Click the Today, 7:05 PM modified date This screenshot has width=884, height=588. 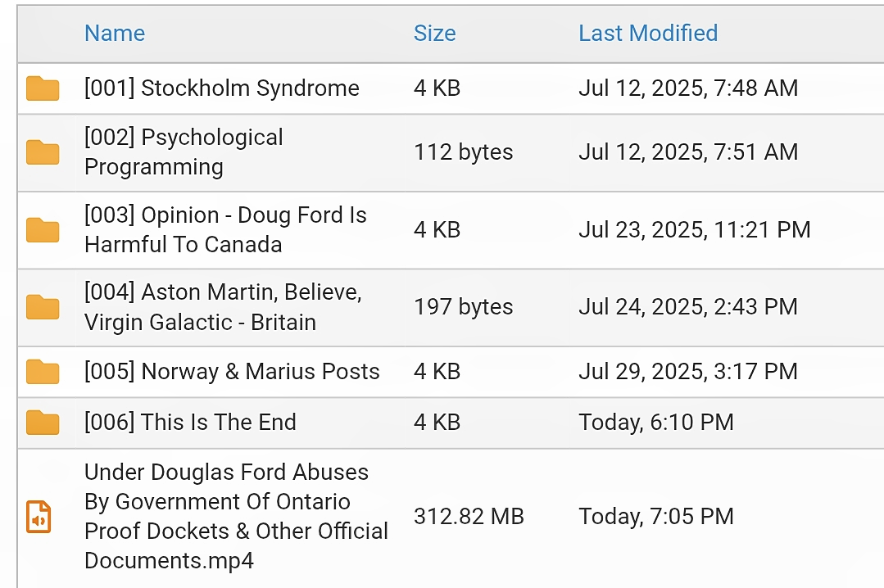tap(655, 517)
